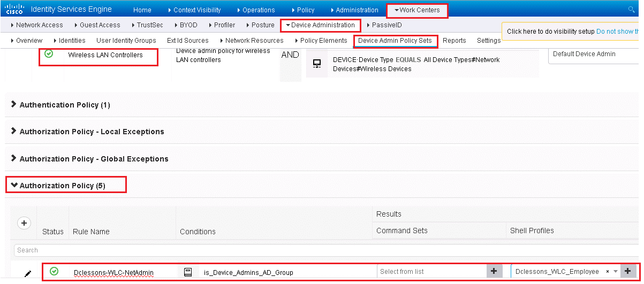Open the Settings tab

[x=489, y=41]
